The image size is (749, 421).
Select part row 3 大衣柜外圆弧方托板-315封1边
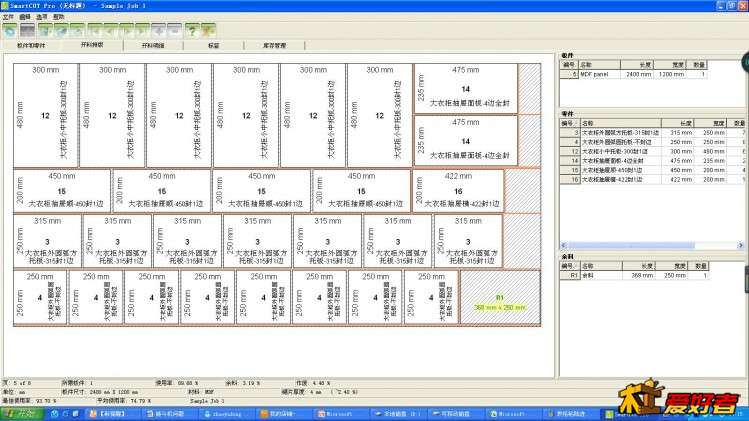[653, 133]
